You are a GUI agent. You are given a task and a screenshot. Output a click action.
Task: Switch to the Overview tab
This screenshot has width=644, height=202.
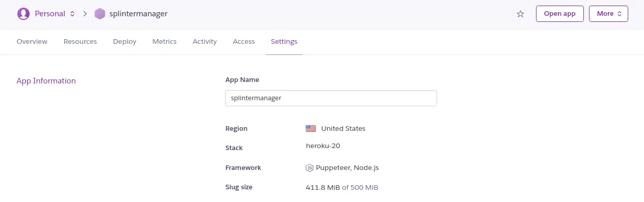click(x=32, y=41)
